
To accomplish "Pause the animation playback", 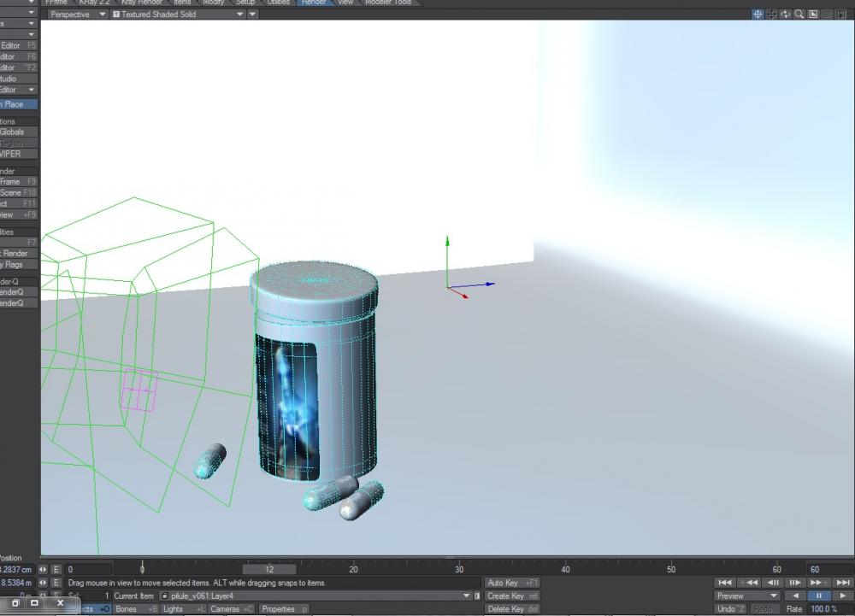I will coord(819,595).
